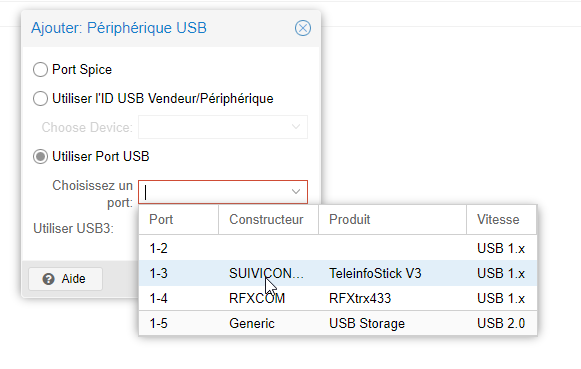581x369 pixels.
Task: Click the USB 2.0 speed cell
Action: (501, 323)
